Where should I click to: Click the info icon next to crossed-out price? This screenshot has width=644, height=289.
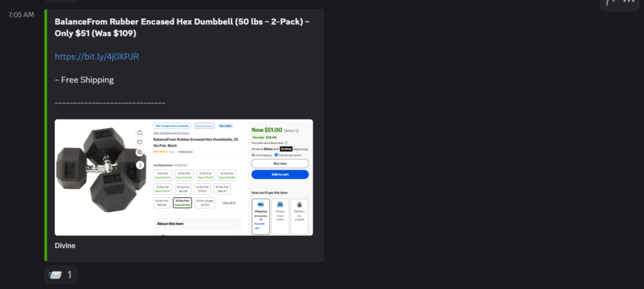click(297, 131)
